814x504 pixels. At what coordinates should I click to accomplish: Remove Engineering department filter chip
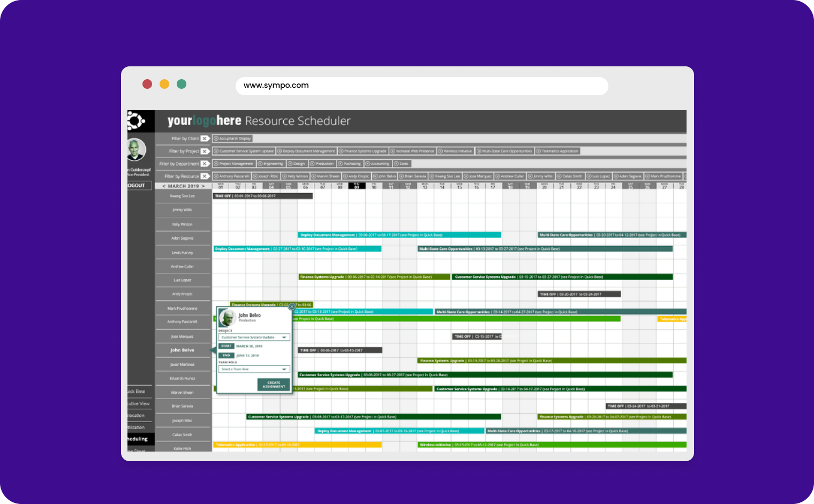click(260, 164)
